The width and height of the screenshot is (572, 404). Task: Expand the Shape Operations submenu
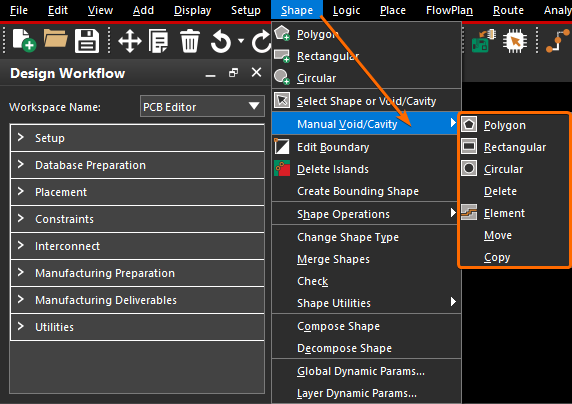[366, 214]
